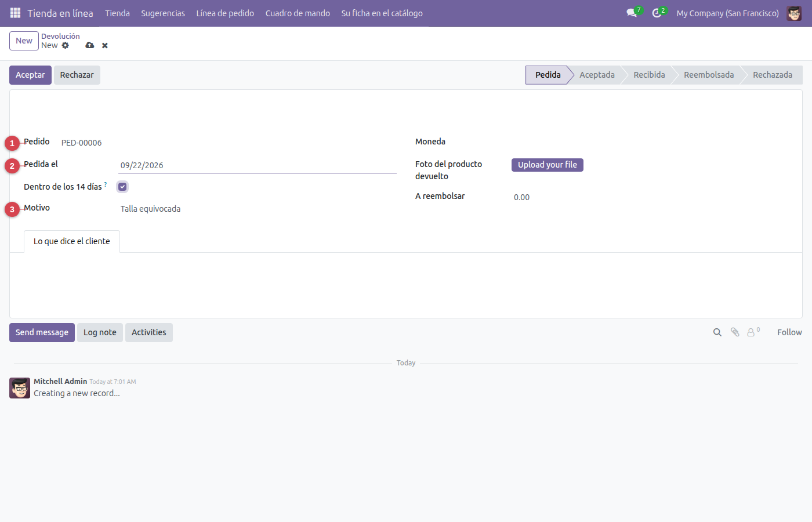This screenshot has width=812, height=522.
Task: Open Mitchell Admin user avatar menu
Action: pos(794,13)
